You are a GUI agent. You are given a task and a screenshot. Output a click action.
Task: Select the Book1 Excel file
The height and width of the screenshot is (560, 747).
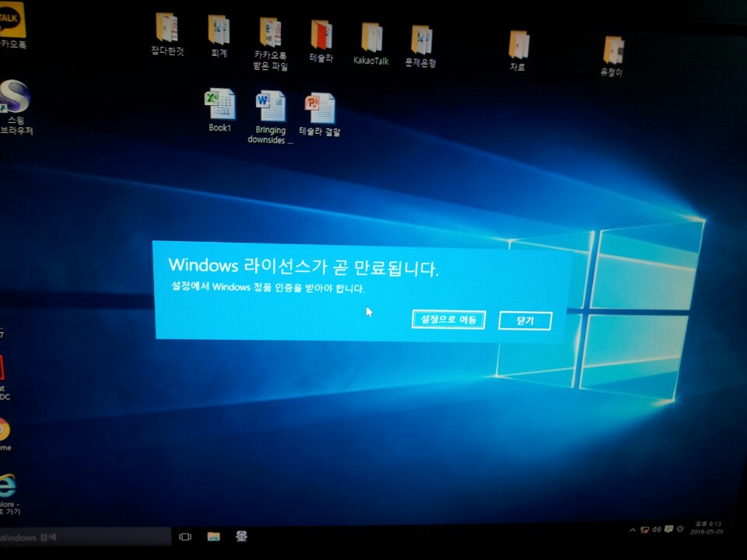(x=219, y=110)
